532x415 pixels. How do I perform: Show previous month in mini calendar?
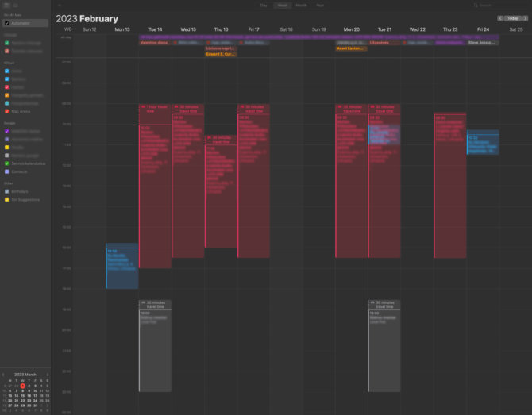coord(5,374)
